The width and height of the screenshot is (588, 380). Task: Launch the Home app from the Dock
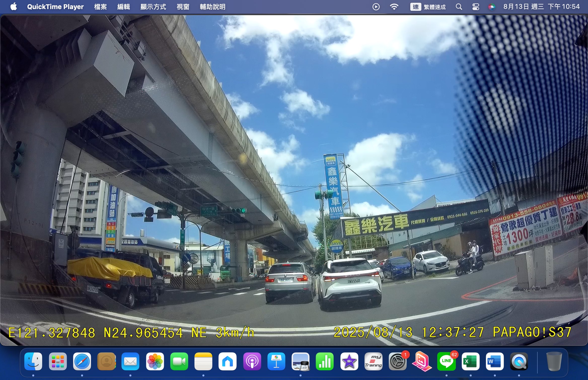coord(228,362)
